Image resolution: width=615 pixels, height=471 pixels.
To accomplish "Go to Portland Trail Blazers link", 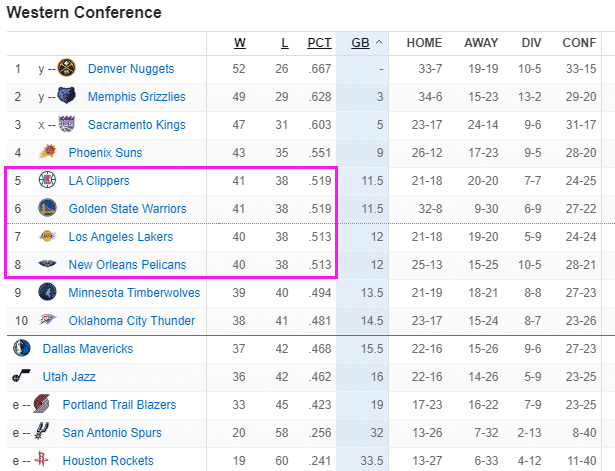I will point(119,405).
